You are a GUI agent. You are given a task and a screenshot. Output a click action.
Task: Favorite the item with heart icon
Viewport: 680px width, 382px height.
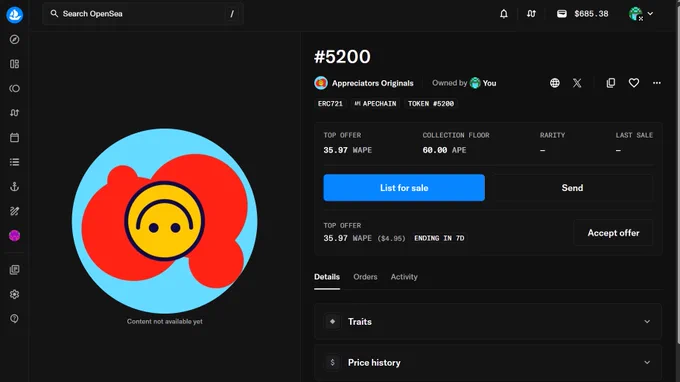pyautogui.click(x=634, y=83)
